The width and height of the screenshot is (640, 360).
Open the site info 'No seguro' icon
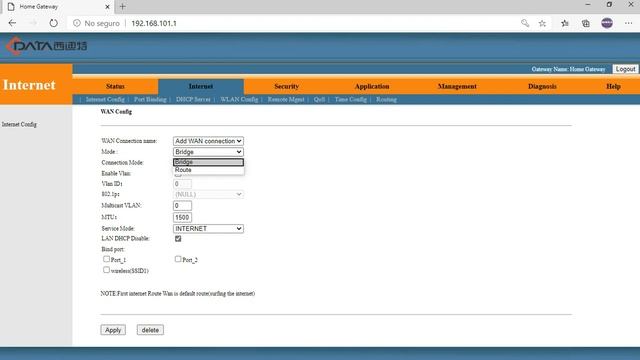pyautogui.click(x=77, y=23)
